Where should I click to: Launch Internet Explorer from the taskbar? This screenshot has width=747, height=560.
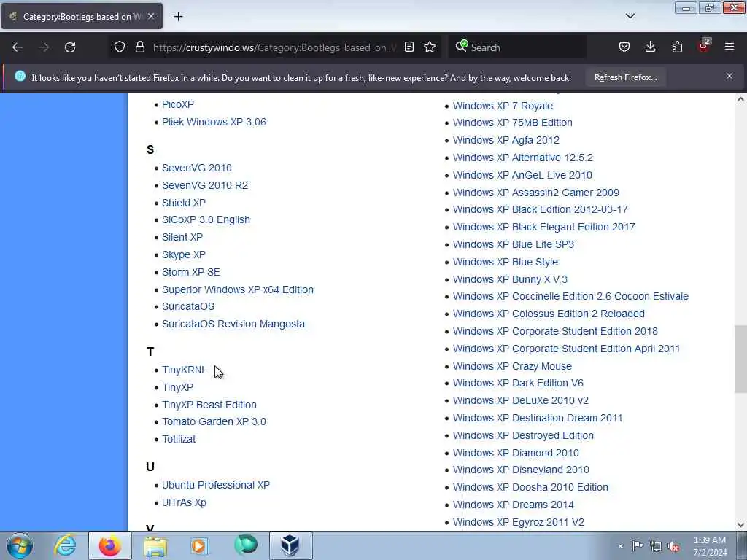pos(65,545)
